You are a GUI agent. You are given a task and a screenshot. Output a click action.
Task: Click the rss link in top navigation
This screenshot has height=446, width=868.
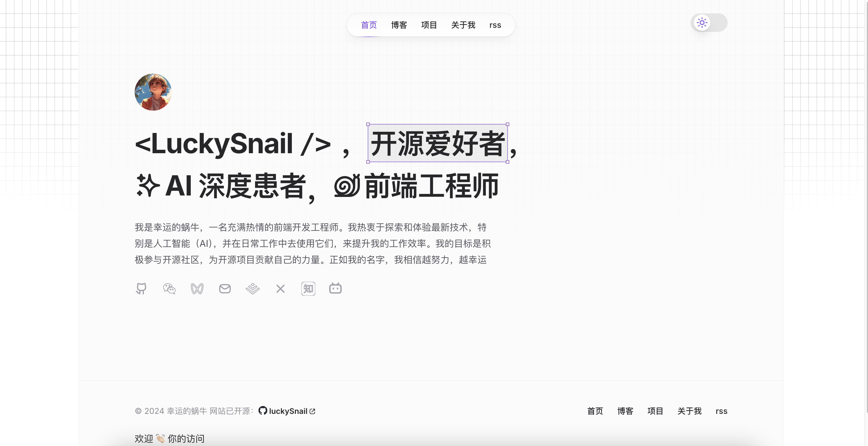[495, 25]
